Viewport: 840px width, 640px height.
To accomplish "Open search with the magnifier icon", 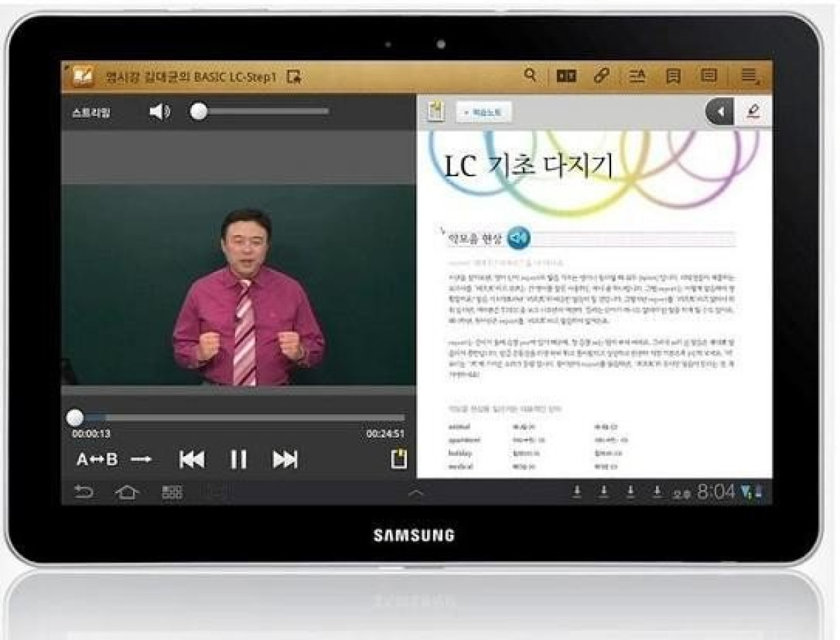I will click(531, 76).
